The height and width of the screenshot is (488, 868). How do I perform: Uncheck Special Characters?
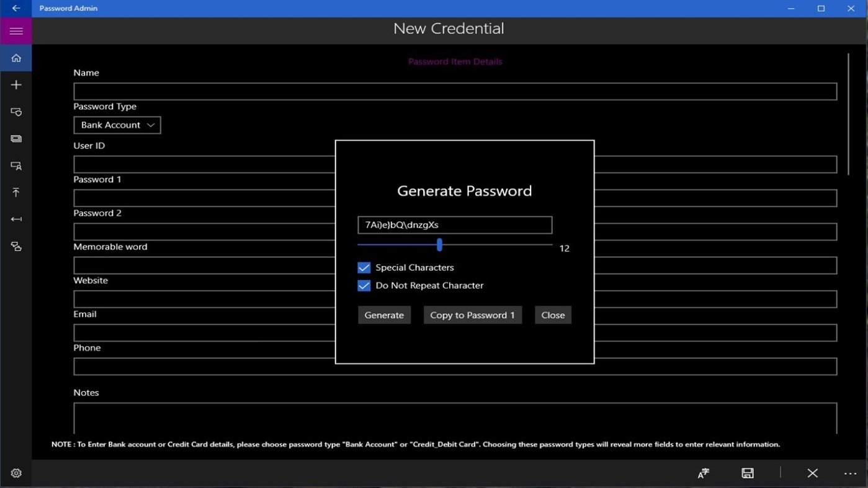click(364, 267)
